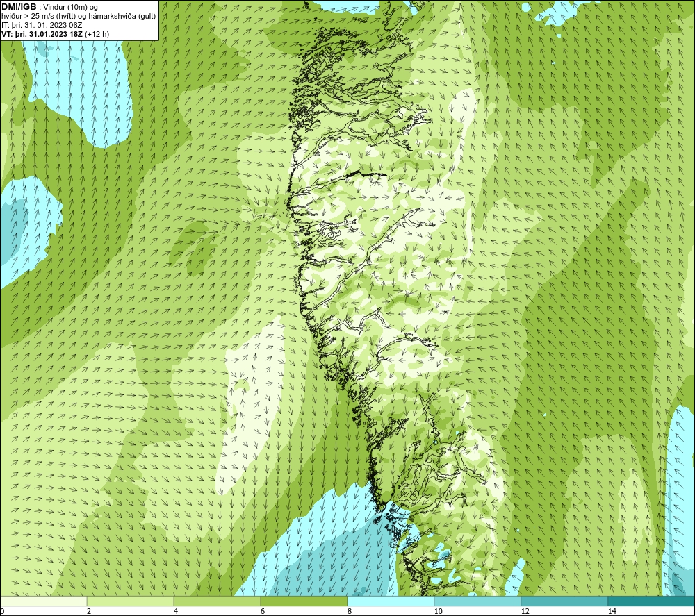Click the 8–10 m/s light cyan legend swatch
The height and width of the screenshot is (616, 695).
click(391, 601)
